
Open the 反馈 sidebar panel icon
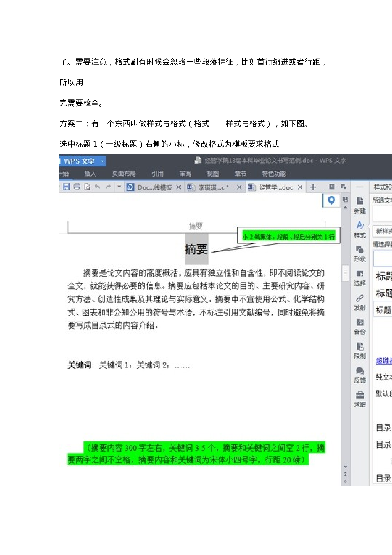(x=360, y=375)
